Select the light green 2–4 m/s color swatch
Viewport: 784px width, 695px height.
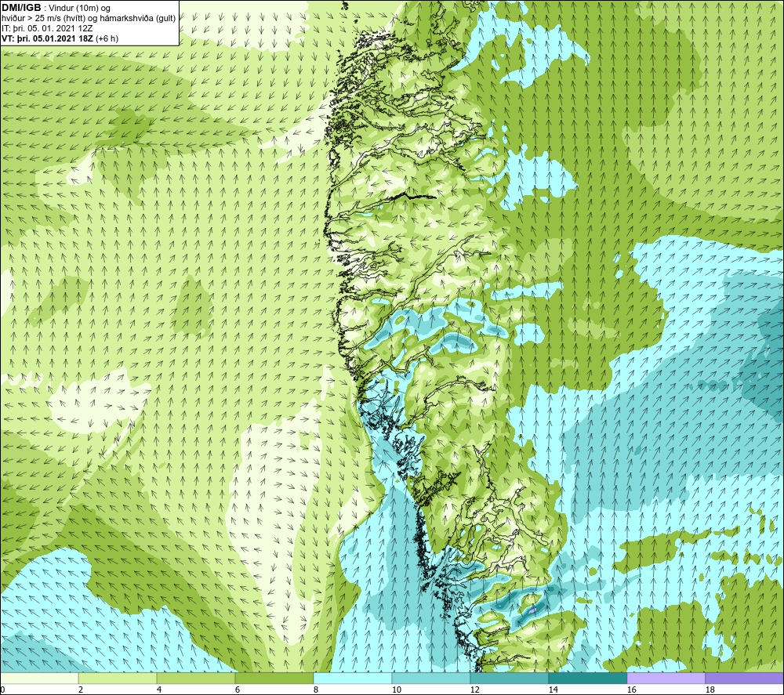coord(118,678)
